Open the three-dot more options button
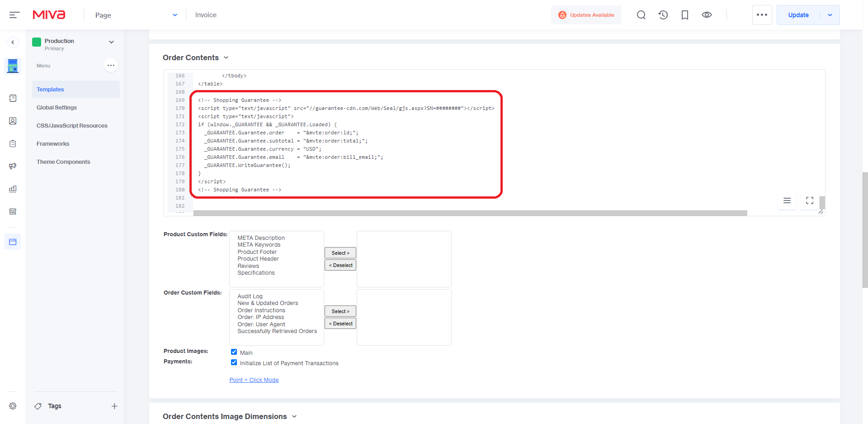The image size is (868, 424). 762,15
